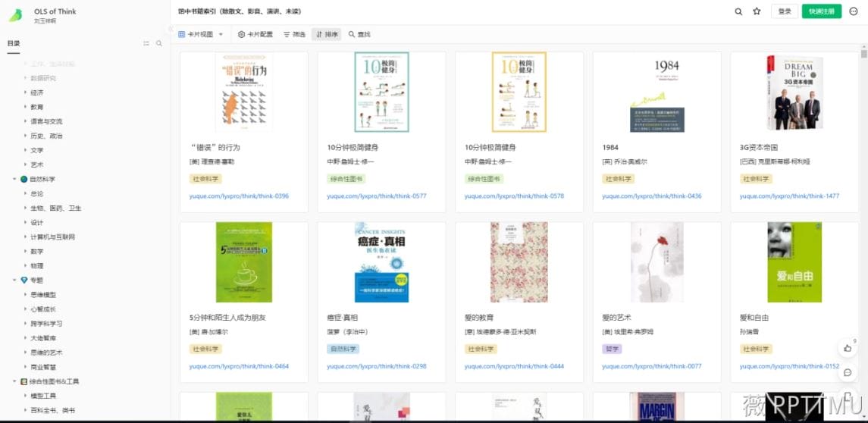Click the 卡片配置 card settings button
Screen dimensions: 868x423
pos(255,34)
